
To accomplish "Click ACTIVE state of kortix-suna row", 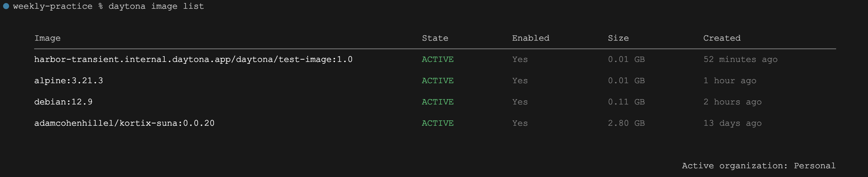I will [x=438, y=123].
